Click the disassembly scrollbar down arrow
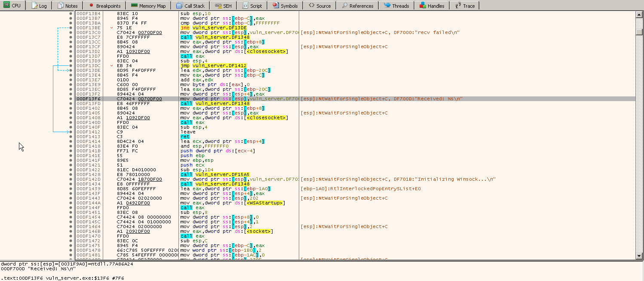Screen dimensions: 644x281 (638, 256)
